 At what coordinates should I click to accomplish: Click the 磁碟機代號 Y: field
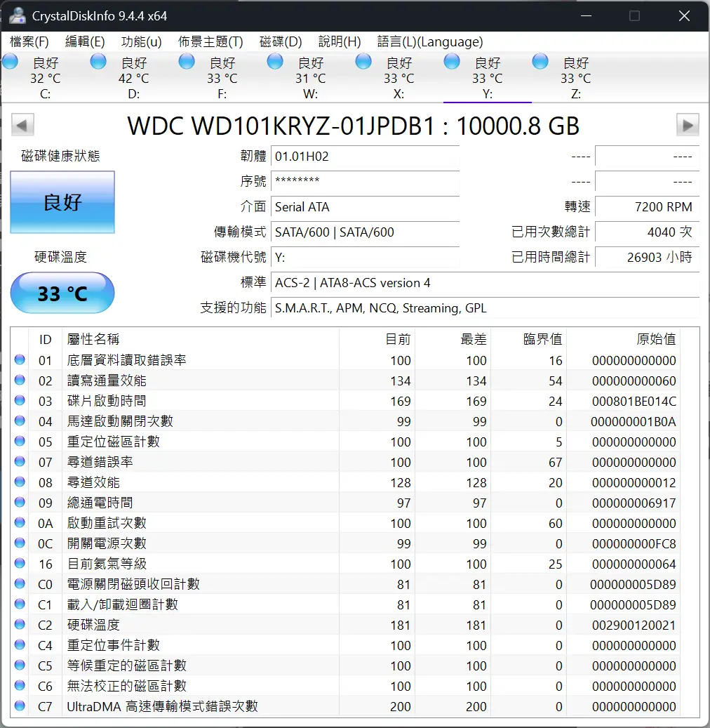point(366,257)
